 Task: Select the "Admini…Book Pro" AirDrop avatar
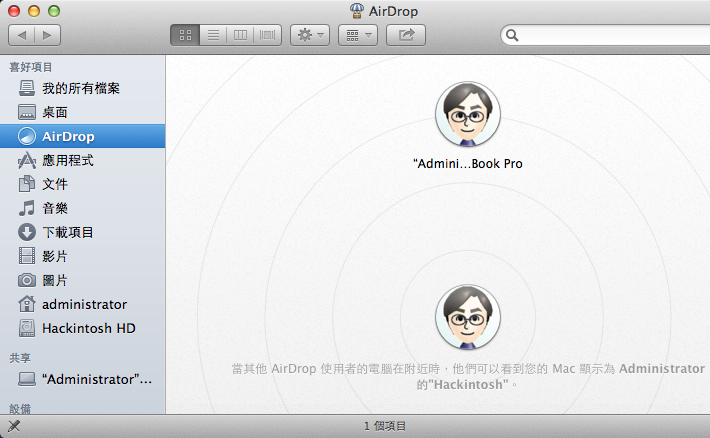pyautogui.click(x=468, y=114)
